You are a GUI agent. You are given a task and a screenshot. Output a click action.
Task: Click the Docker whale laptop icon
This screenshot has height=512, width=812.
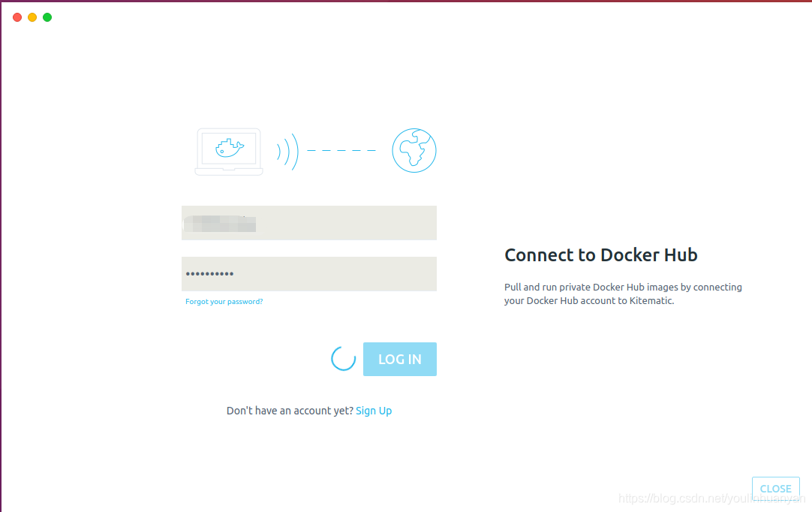(x=229, y=152)
